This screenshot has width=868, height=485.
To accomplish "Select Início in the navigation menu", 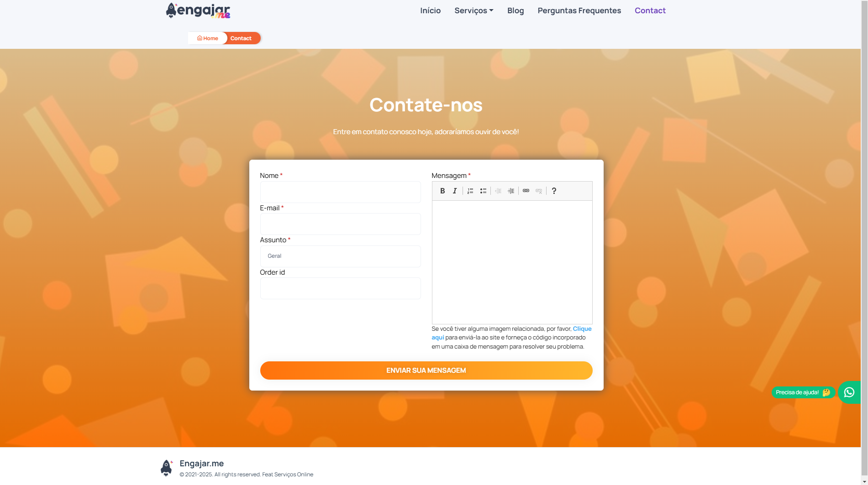I will (x=430, y=10).
